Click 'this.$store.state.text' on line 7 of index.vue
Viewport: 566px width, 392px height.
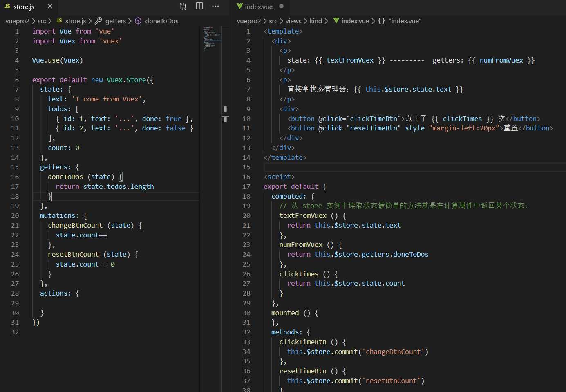[x=408, y=89]
